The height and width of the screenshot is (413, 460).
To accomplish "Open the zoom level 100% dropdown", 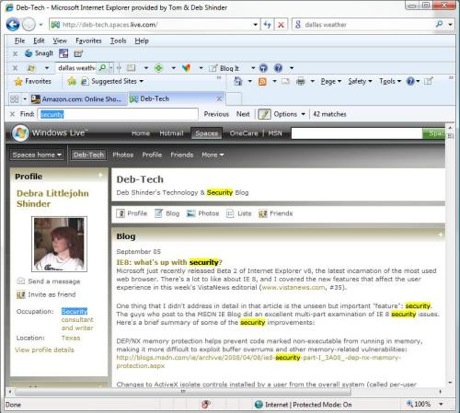I will [441, 404].
